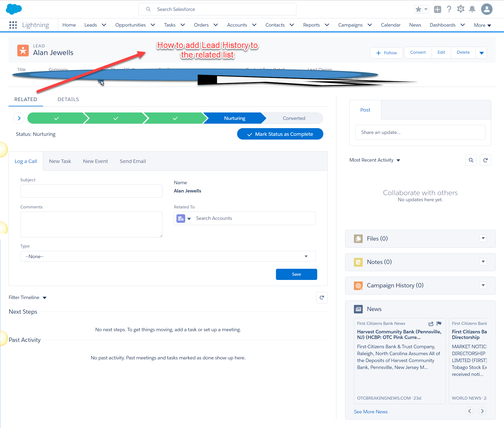
Task: Click the News card icon
Action: point(358,309)
